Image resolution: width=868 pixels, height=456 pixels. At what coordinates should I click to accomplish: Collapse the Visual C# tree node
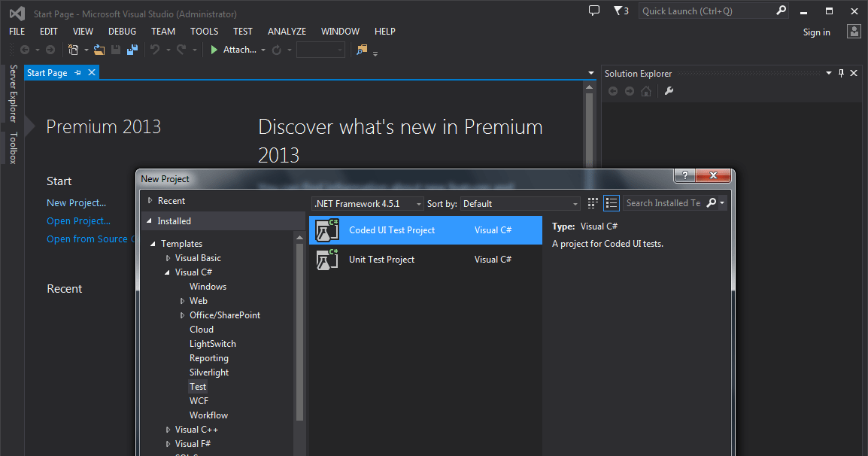tap(168, 272)
